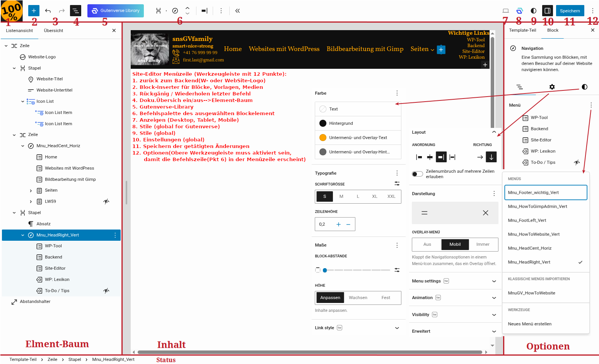Collapse the Mnu_HeadRight_Vert tree node
The width and height of the screenshot is (599, 364).
[x=22, y=235]
